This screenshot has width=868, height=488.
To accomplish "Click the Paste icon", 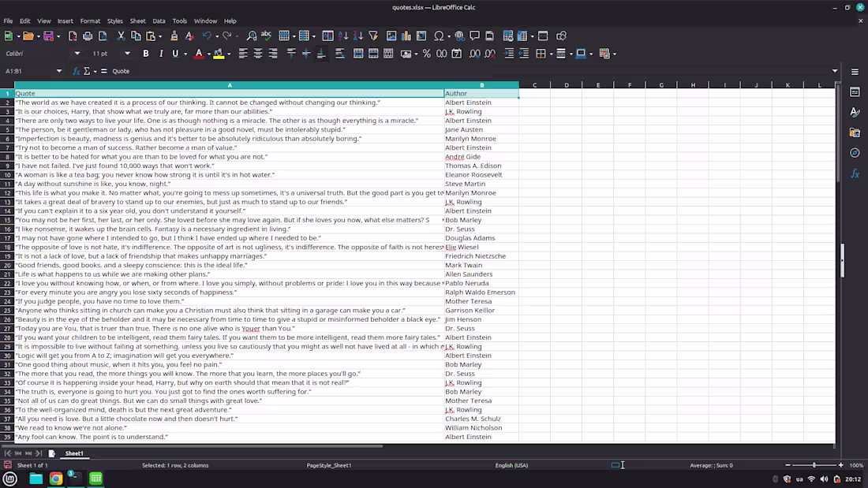I will [150, 36].
